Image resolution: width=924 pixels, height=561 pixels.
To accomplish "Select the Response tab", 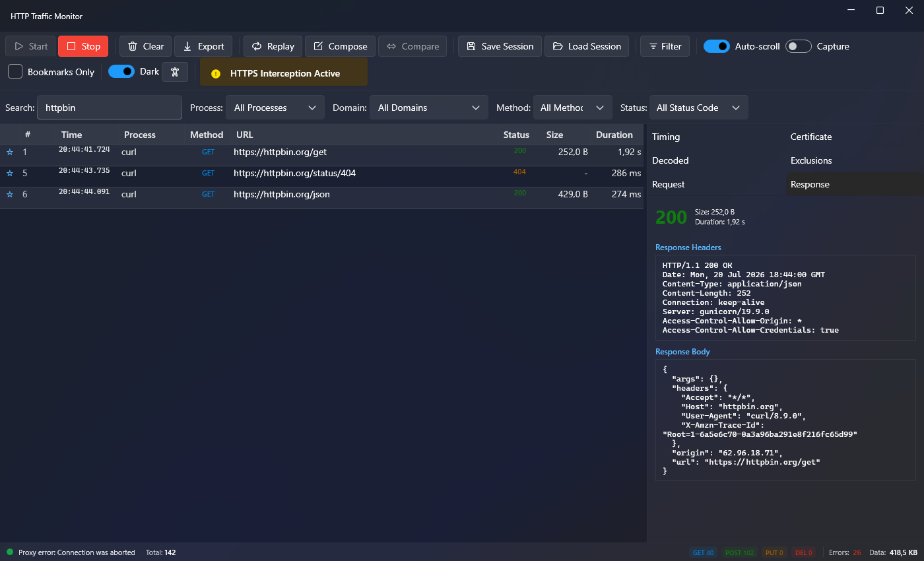I will [x=855, y=184].
